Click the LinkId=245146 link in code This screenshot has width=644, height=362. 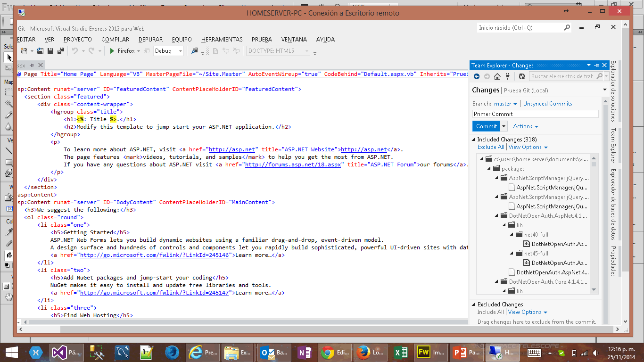[x=155, y=255]
